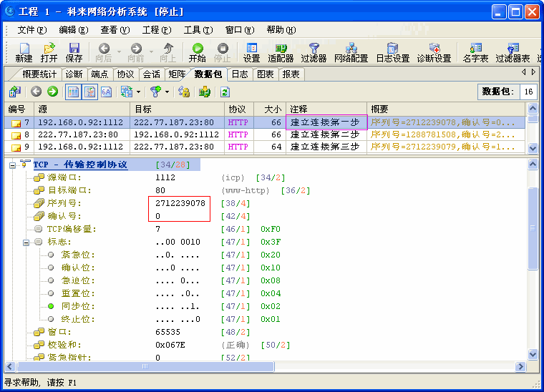
Task: Sort by the 协议 column header
Action: 239,109
